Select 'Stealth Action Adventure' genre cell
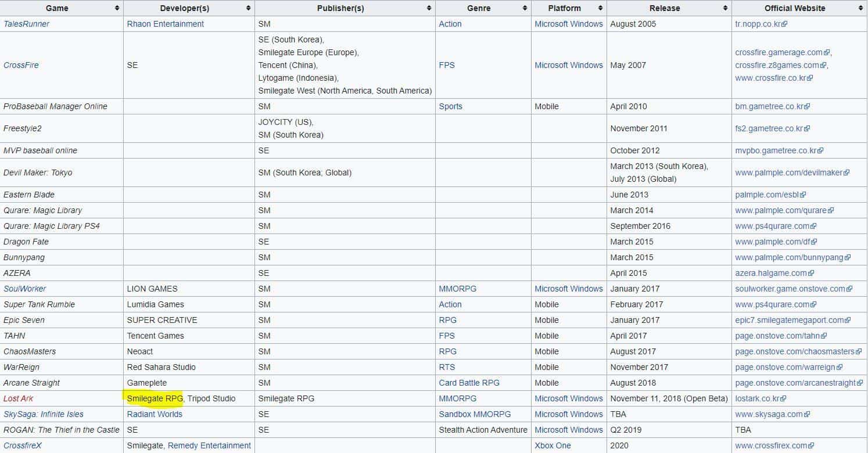Image resolution: width=868 pixels, height=453 pixels. (483, 430)
